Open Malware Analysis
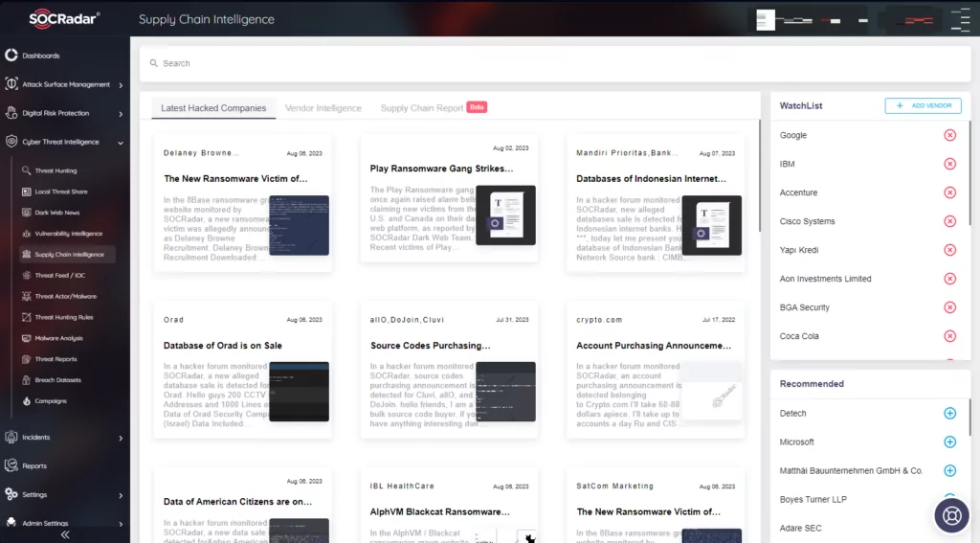Screen dimensions: 980x543 tap(58, 338)
